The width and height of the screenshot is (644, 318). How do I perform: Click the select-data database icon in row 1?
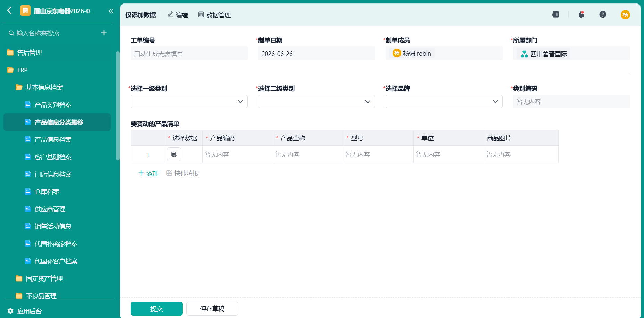(x=174, y=154)
